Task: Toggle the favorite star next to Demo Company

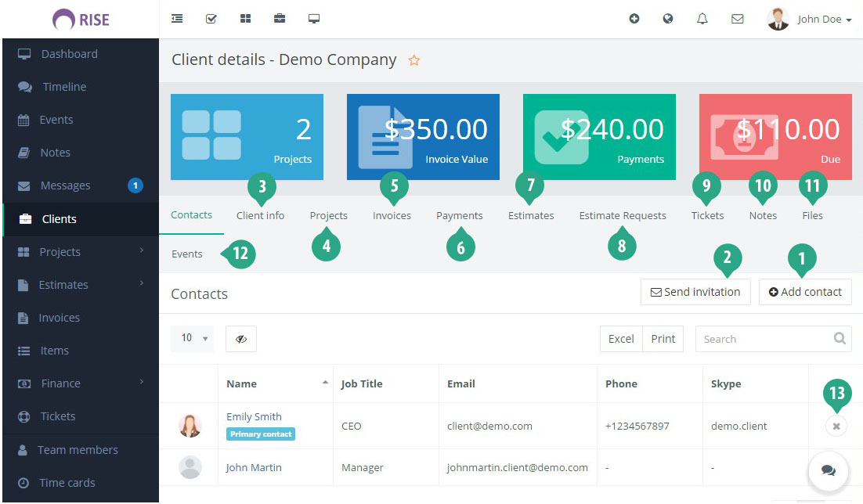Action: pyautogui.click(x=414, y=59)
